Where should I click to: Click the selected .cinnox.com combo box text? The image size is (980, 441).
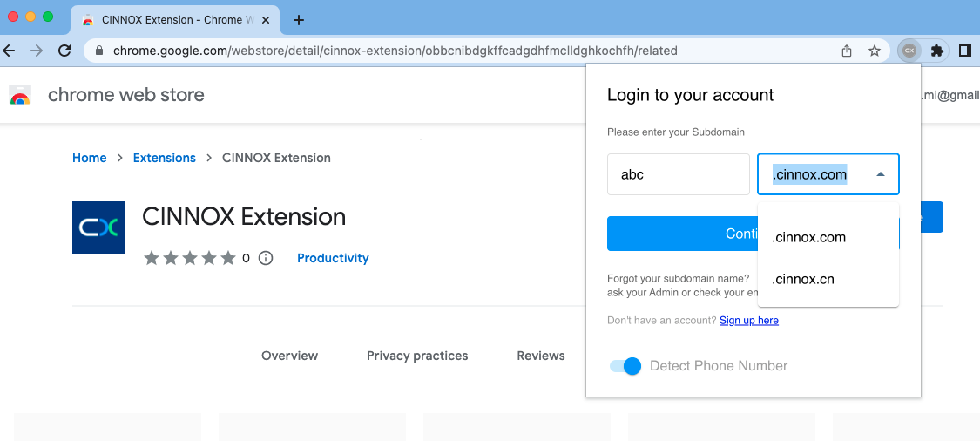(x=810, y=174)
